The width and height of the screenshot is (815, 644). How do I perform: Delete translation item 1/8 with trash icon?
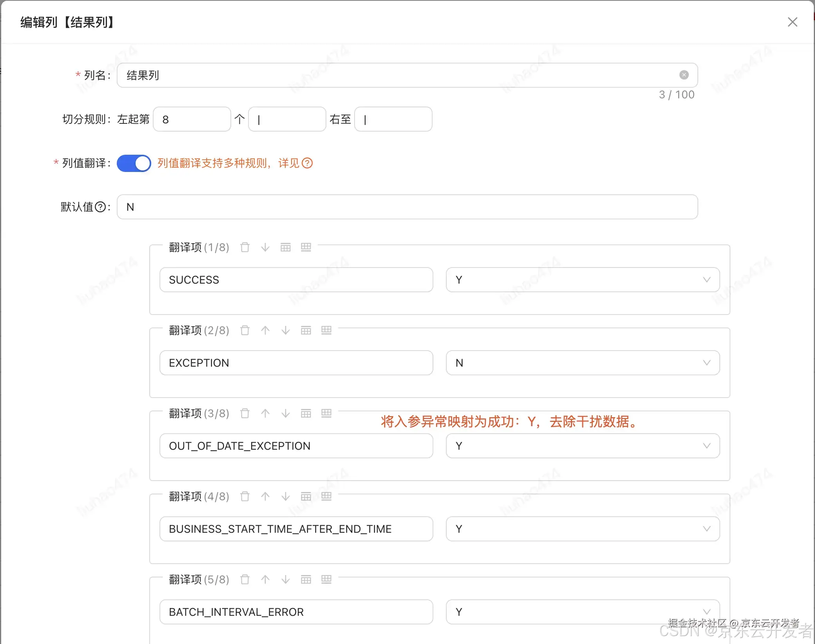click(x=245, y=247)
